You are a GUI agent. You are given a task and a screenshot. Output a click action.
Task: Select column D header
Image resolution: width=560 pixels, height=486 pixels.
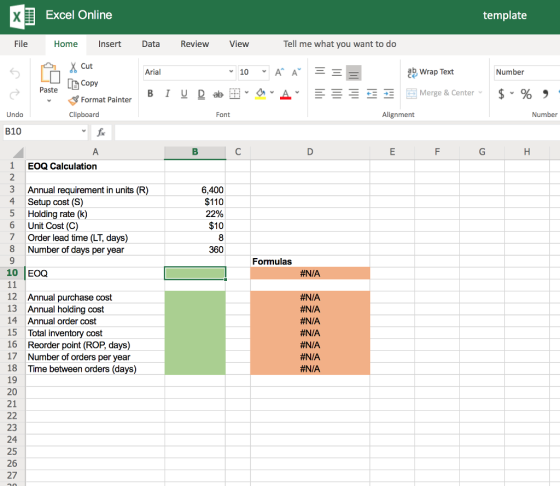pos(310,152)
